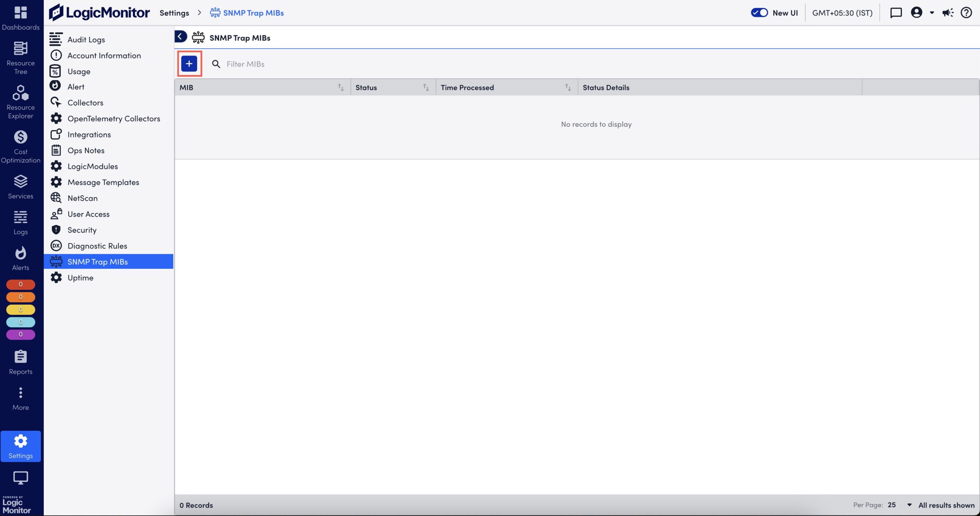Open Diagnostic Rules settings item
Screen dimensions: 980x516
(109, 246)
